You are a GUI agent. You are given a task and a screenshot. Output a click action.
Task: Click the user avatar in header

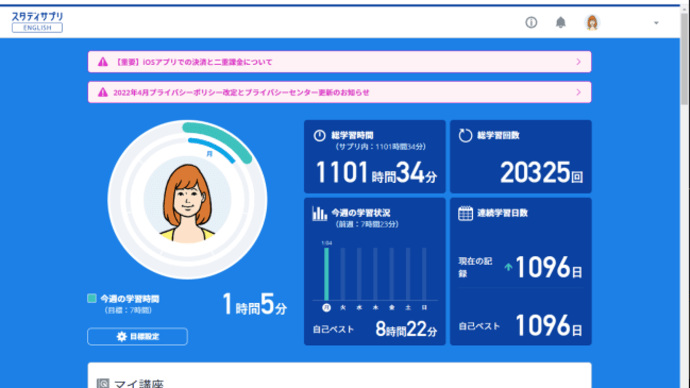pos(592,22)
